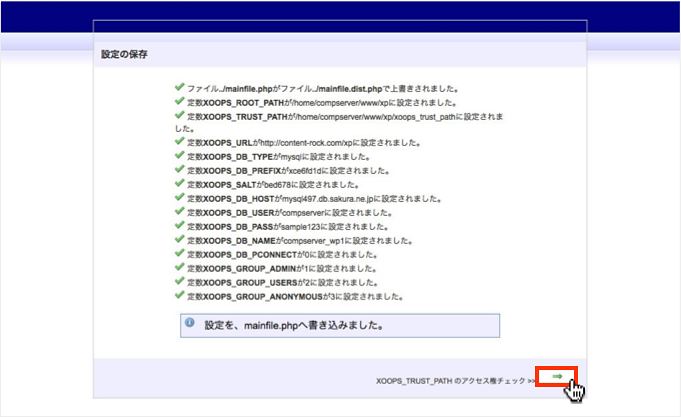Click the 'XOOPS_DB_TYPE' constant text

[x=238, y=157]
